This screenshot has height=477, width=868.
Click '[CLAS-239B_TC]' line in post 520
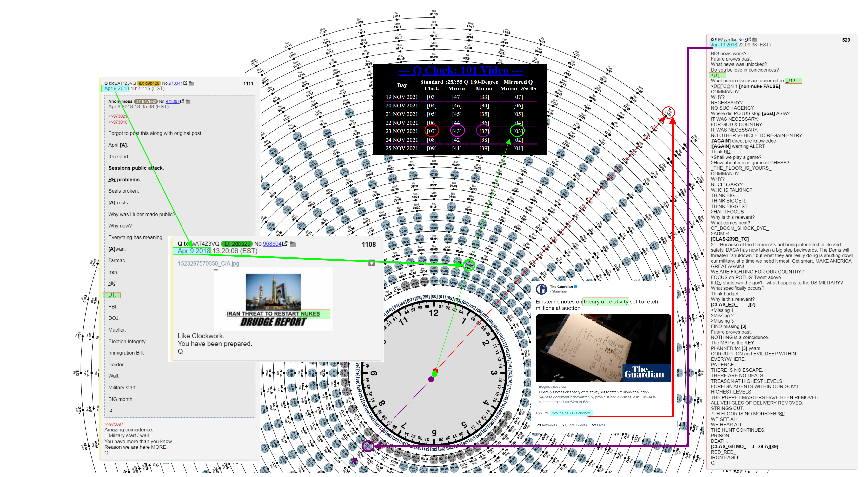coord(730,239)
